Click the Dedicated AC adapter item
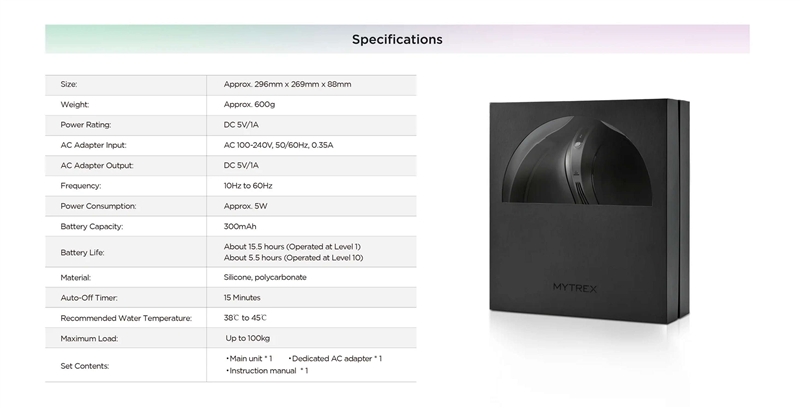Viewport: 800px width, 408px height. pos(335,358)
